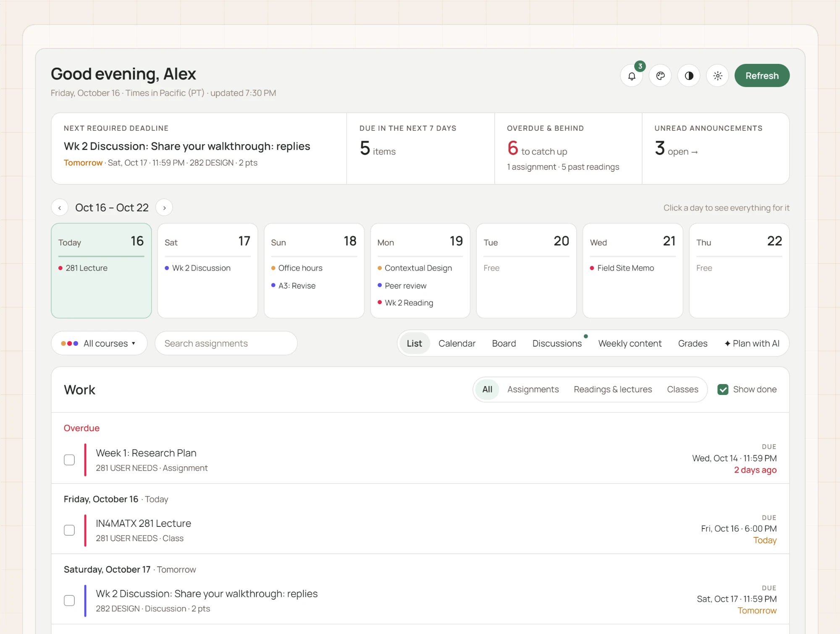The height and width of the screenshot is (634, 840).
Task: Uncheck the Show done checkbox
Action: pos(723,389)
